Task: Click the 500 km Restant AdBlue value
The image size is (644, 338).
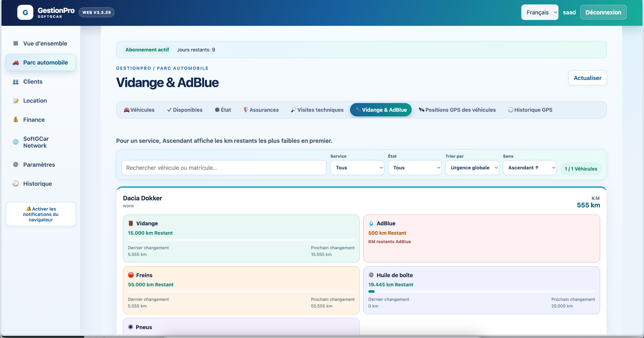Action: click(387, 233)
